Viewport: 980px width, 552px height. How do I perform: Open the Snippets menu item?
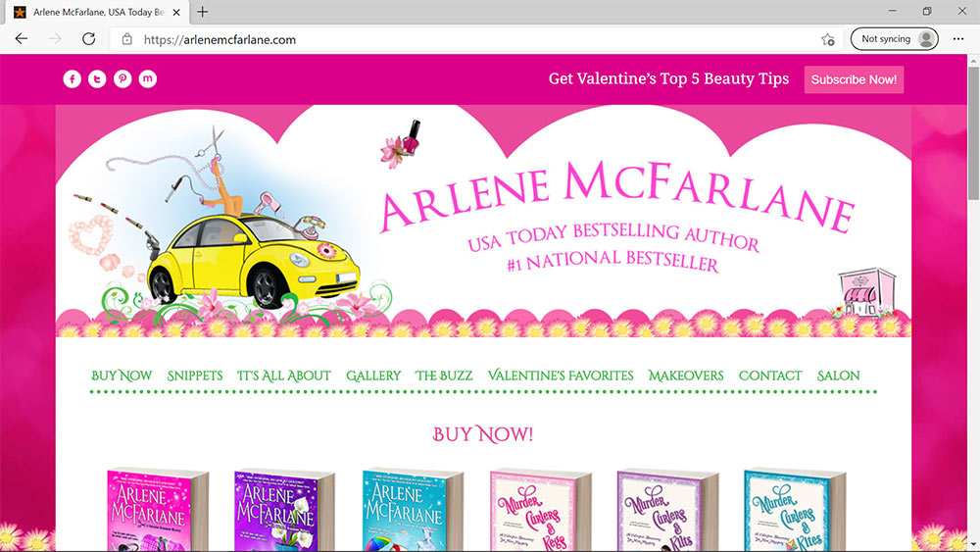coord(194,376)
